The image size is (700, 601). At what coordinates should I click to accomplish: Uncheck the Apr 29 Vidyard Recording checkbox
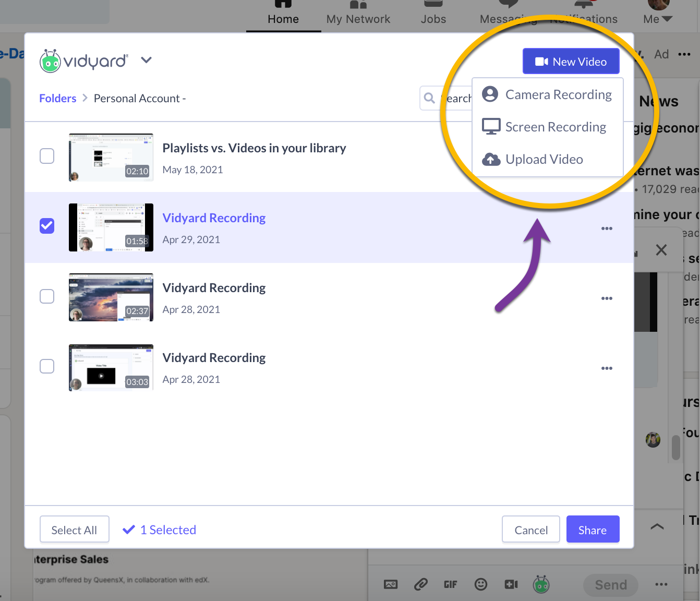pyautogui.click(x=47, y=226)
